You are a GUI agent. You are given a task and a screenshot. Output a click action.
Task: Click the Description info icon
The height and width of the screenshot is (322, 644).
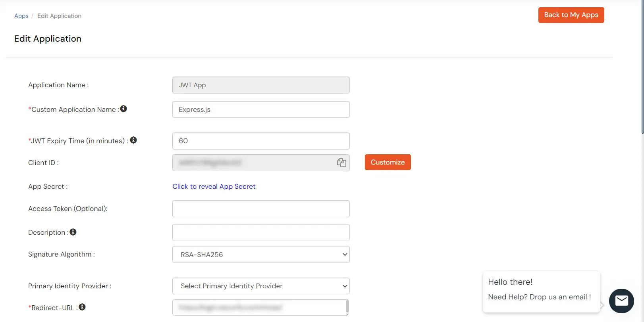point(73,232)
